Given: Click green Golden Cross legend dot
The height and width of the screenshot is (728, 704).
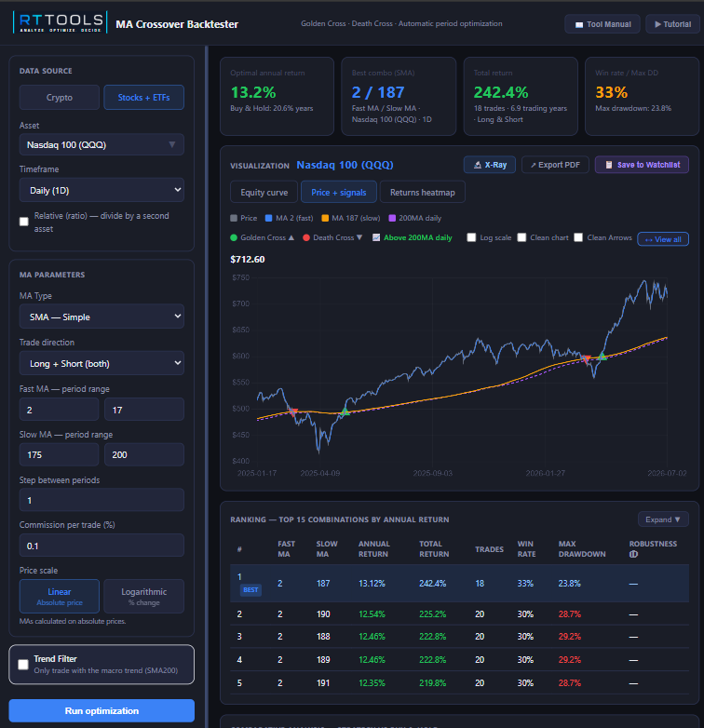Looking at the screenshot, I should [234, 237].
